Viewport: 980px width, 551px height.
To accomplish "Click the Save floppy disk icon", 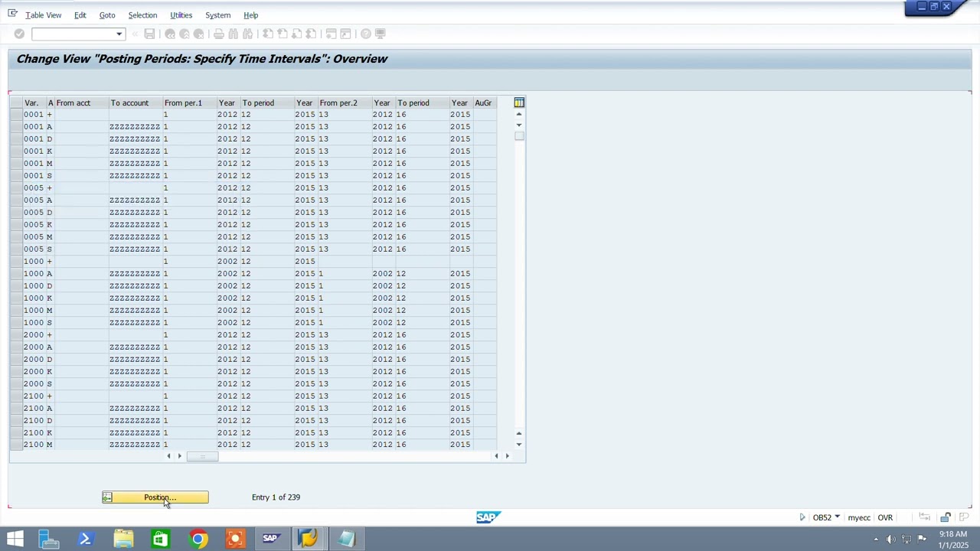I will point(149,34).
